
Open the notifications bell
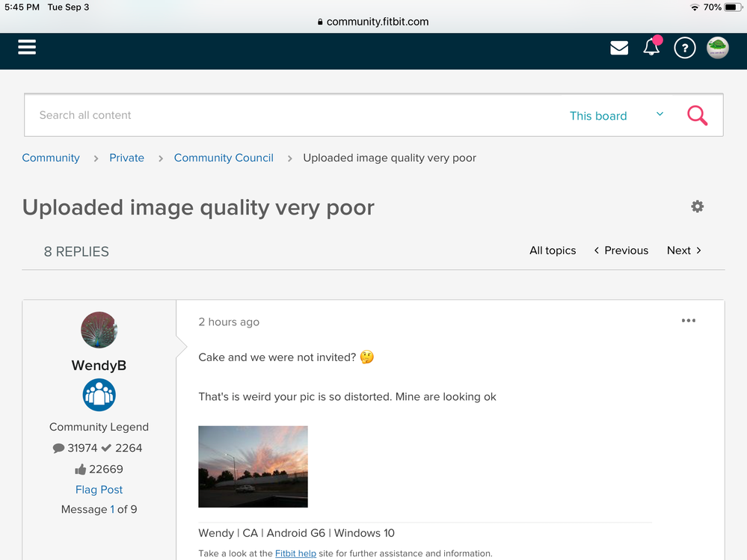[x=652, y=46]
